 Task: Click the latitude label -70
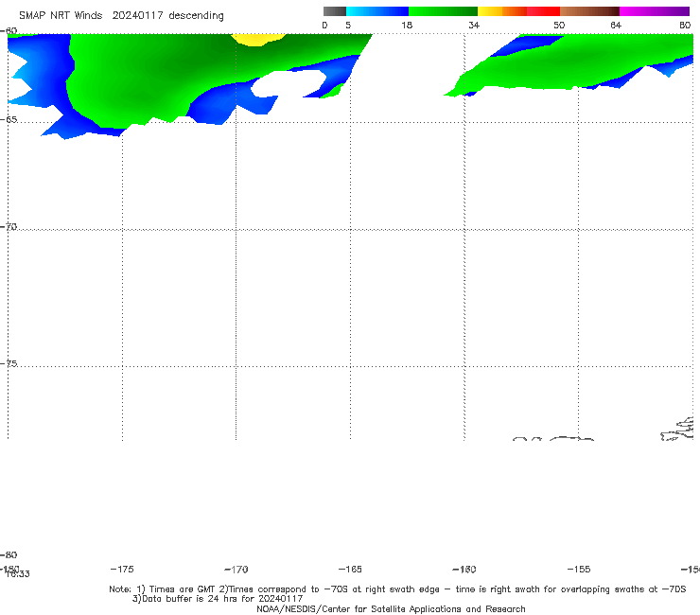coord(9,227)
